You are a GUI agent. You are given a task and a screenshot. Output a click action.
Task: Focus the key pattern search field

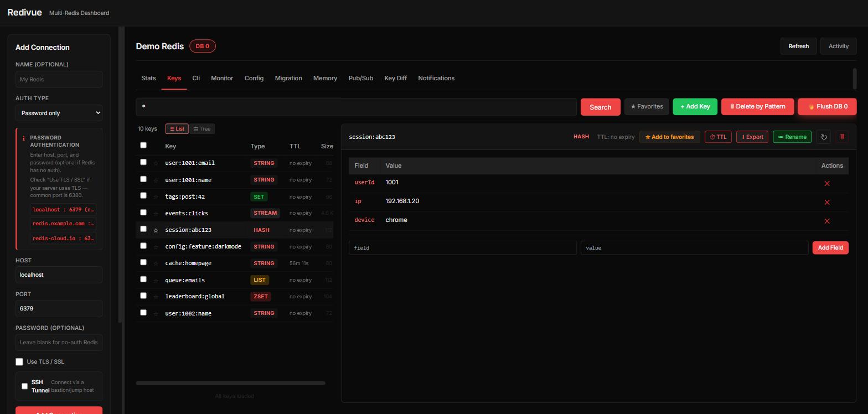point(356,107)
